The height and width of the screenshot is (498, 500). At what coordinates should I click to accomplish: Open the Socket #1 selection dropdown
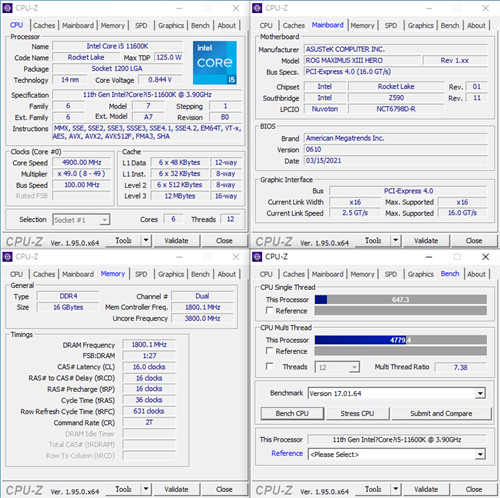click(x=81, y=220)
